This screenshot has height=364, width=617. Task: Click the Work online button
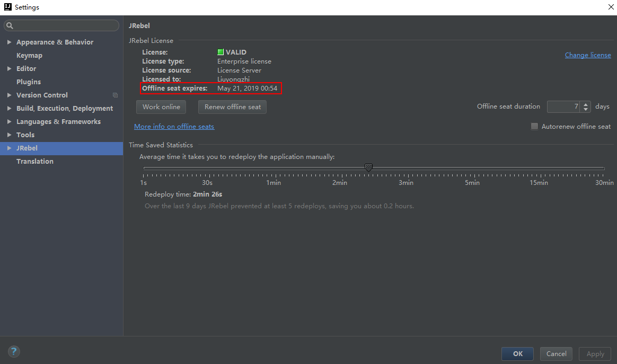coord(161,107)
